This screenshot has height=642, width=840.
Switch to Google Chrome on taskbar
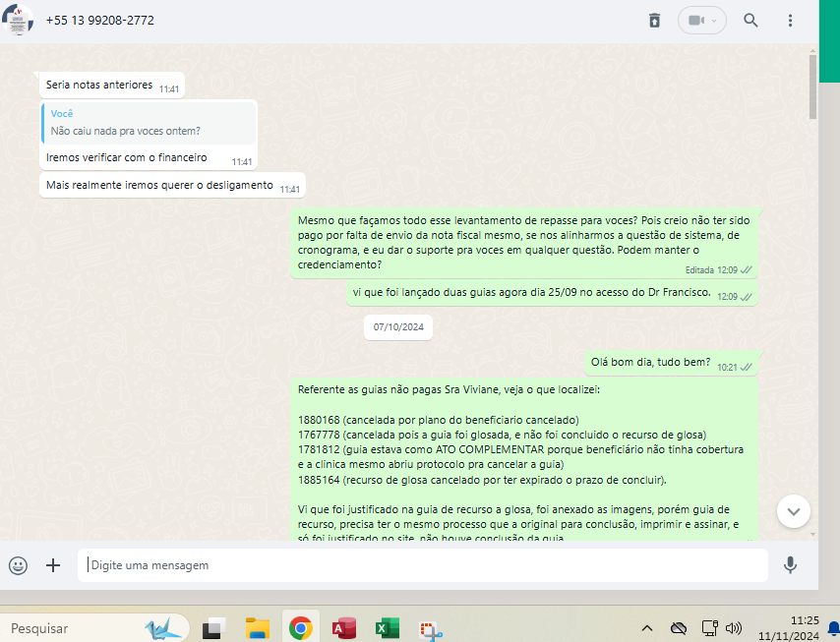click(x=301, y=628)
